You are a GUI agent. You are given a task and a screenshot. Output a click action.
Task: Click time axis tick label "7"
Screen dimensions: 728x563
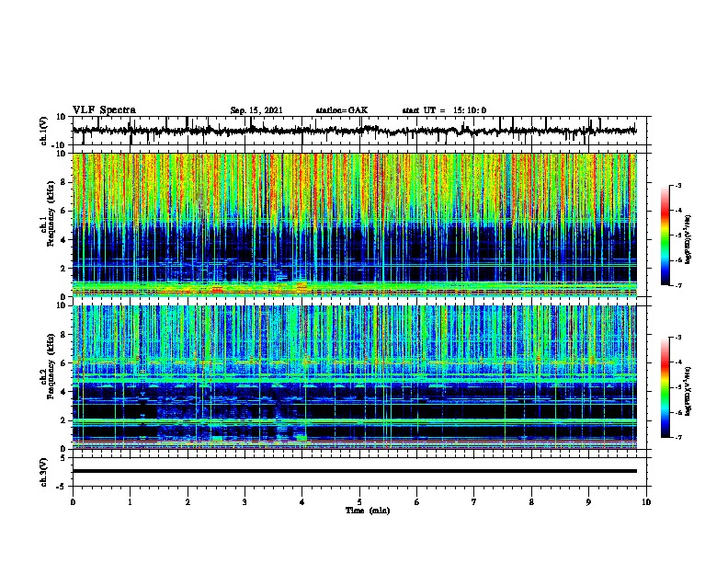(474, 501)
